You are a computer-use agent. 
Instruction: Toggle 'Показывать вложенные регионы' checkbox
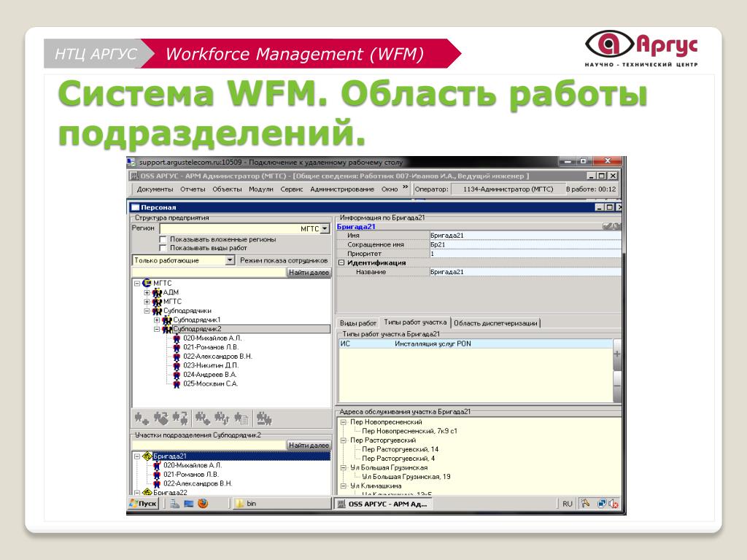(x=163, y=239)
